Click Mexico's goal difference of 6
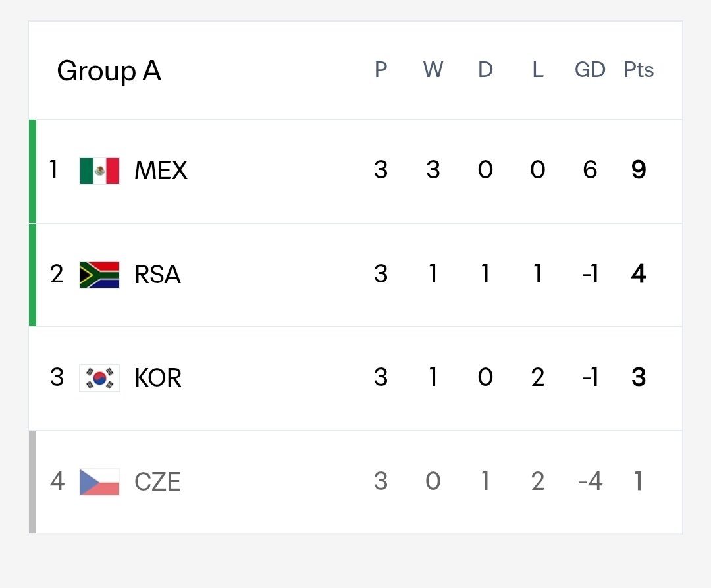The width and height of the screenshot is (711, 588). (x=590, y=170)
